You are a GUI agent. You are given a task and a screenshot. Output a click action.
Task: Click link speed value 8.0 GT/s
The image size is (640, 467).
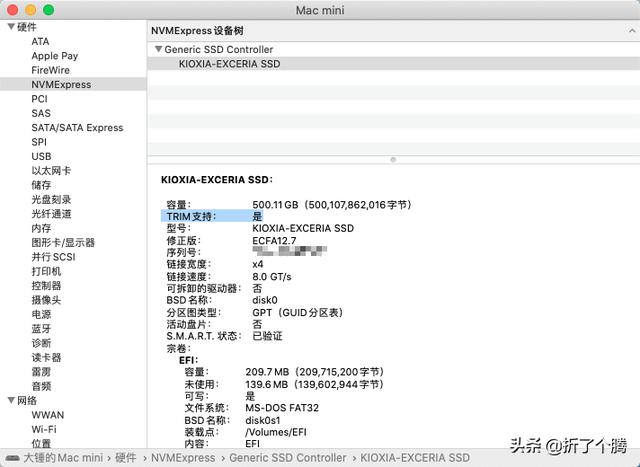point(272,276)
